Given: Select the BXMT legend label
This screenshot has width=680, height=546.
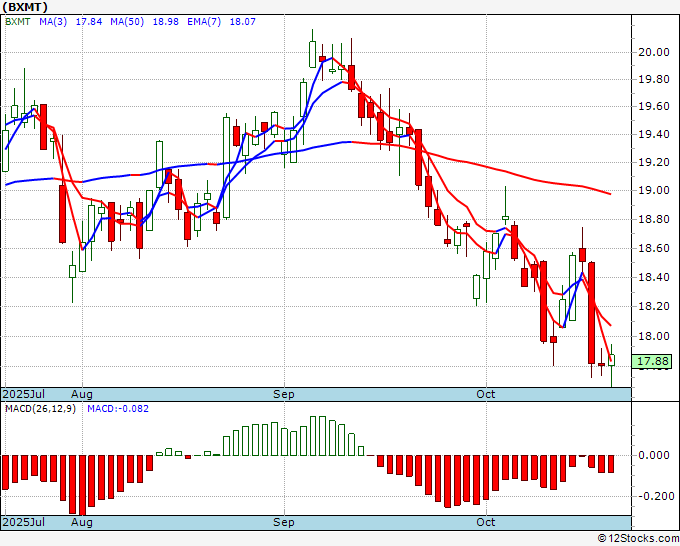Looking at the screenshot, I should 18,22.
